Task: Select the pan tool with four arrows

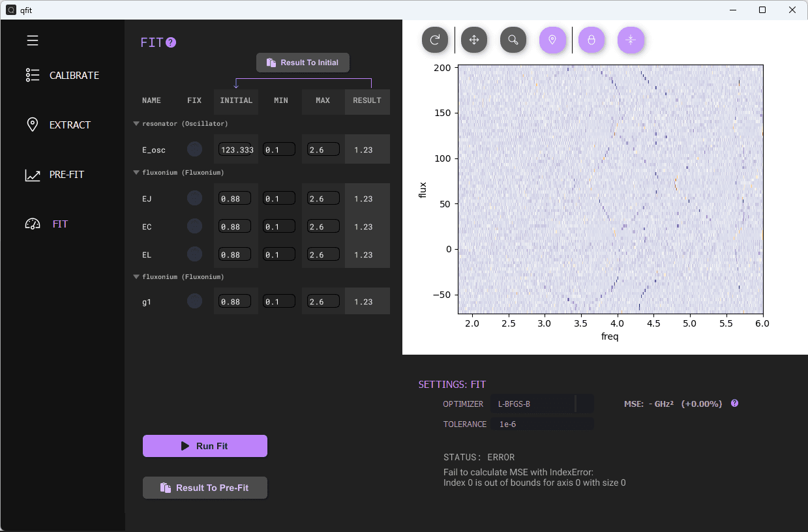Action: (474, 40)
